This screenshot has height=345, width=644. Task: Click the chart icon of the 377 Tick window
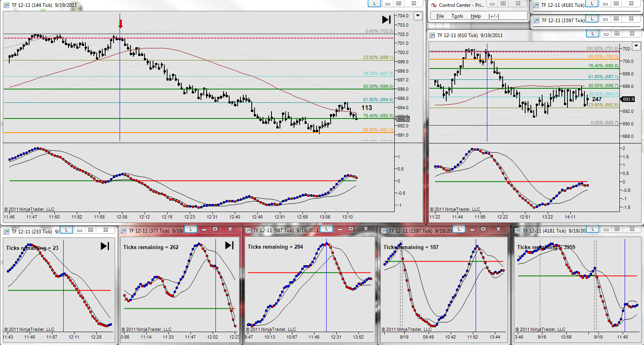(124, 231)
